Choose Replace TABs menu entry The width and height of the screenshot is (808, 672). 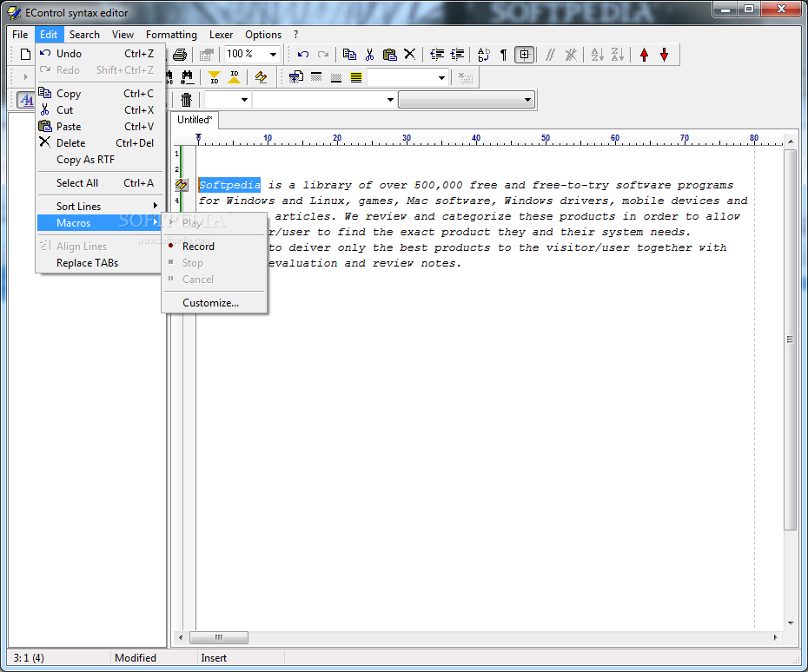tap(99, 263)
